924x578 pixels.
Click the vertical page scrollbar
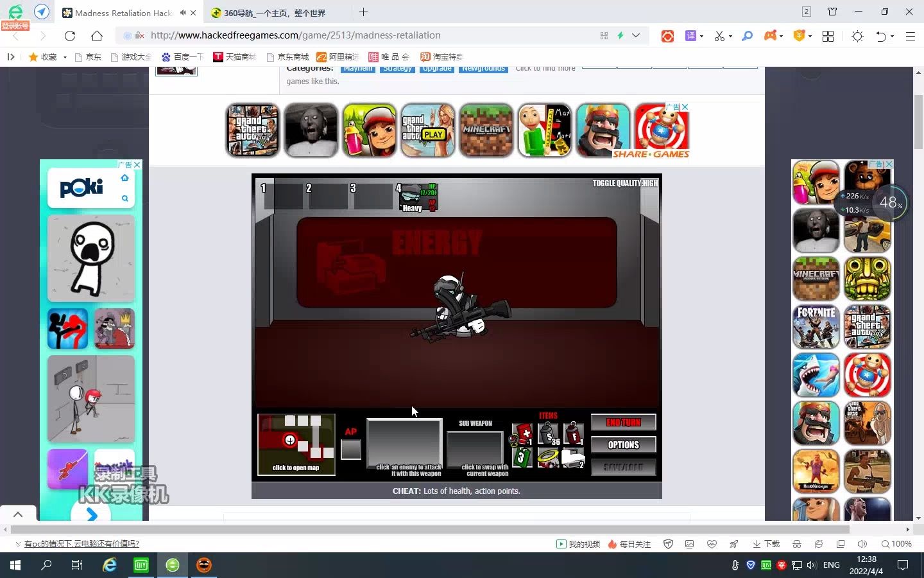[x=918, y=122]
